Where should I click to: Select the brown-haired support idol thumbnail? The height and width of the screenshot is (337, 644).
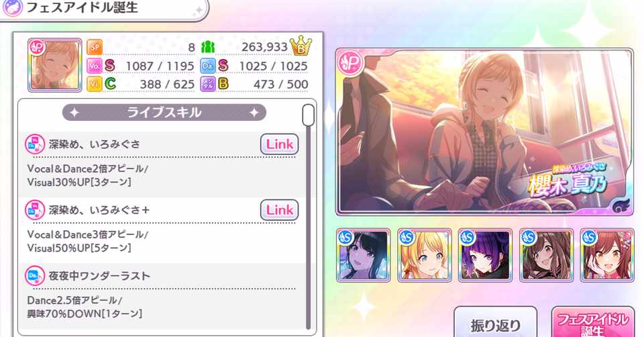coord(547,255)
